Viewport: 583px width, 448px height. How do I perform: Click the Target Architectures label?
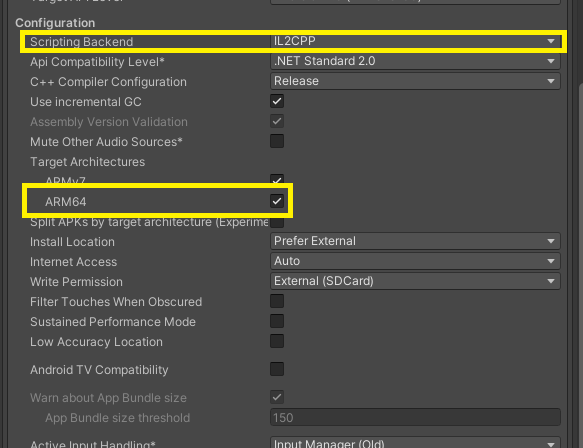coord(87,162)
